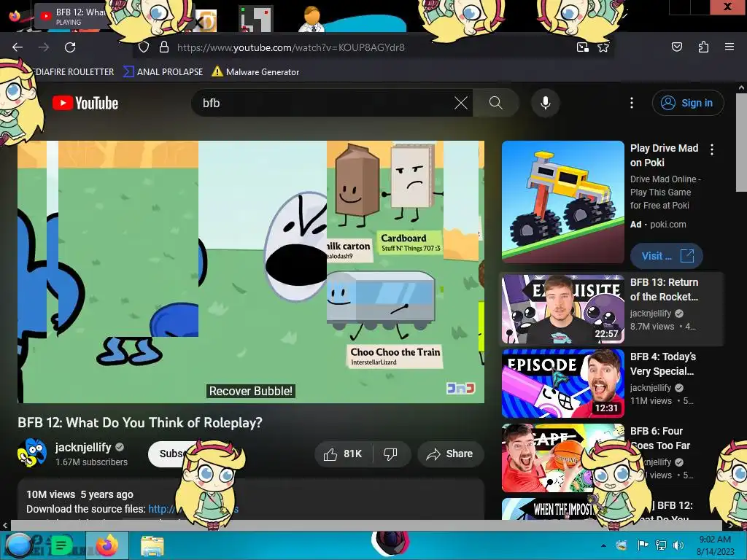The width and height of the screenshot is (747, 560).
Task: Open jacknjellify channel name link
Action: [83, 447]
